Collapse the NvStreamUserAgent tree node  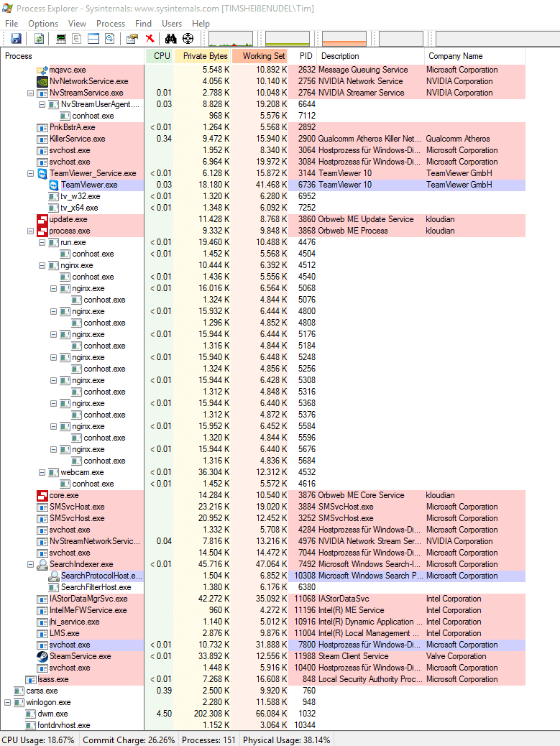(x=42, y=105)
